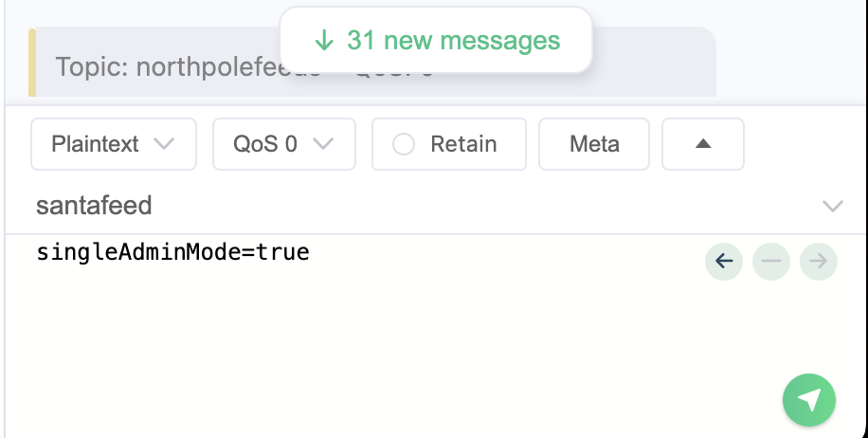The width and height of the screenshot is (868, 438).
Task: Expand the santafeed topic history chevron
Action: tap(833, 206)
